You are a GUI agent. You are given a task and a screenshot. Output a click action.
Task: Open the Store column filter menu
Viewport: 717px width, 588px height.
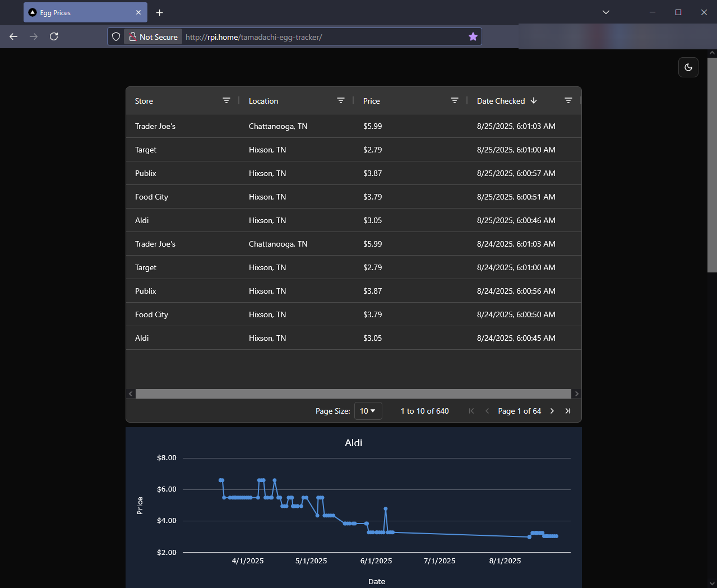pyautogui.click(x=226, y=101)
